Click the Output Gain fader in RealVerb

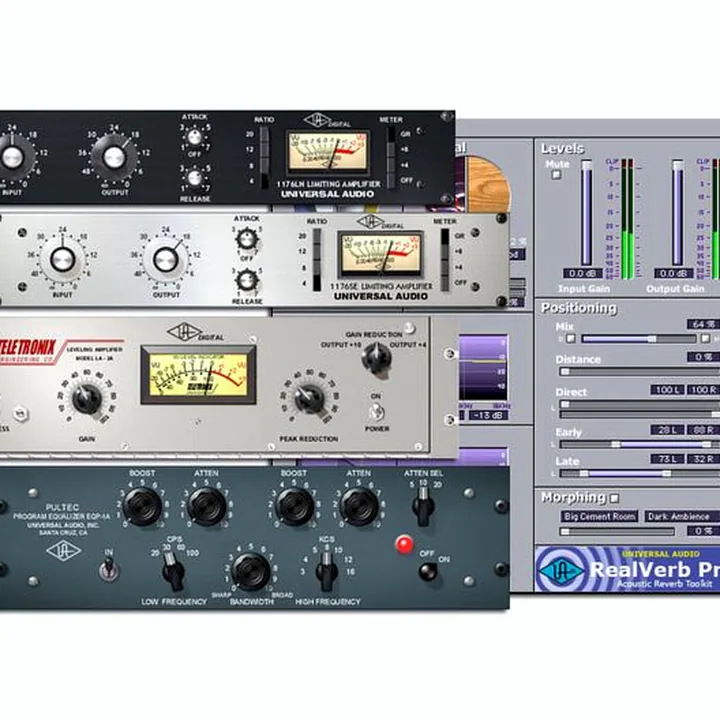[x=677, y=213]
